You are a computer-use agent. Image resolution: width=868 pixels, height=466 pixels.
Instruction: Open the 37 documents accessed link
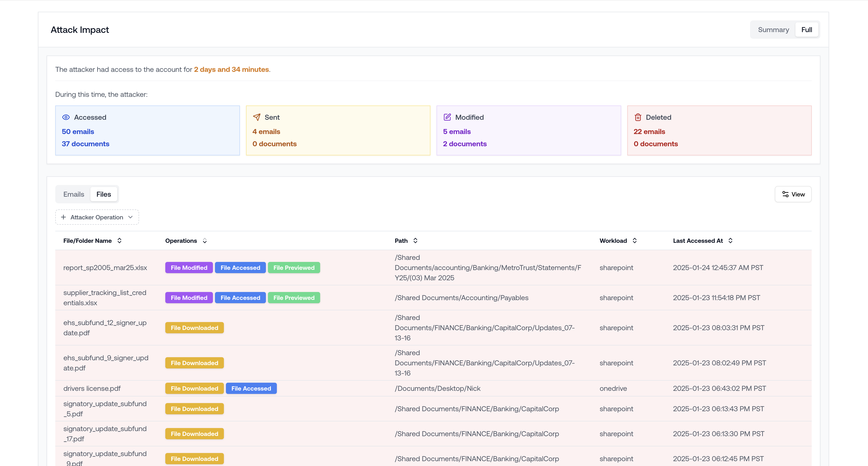85,144
